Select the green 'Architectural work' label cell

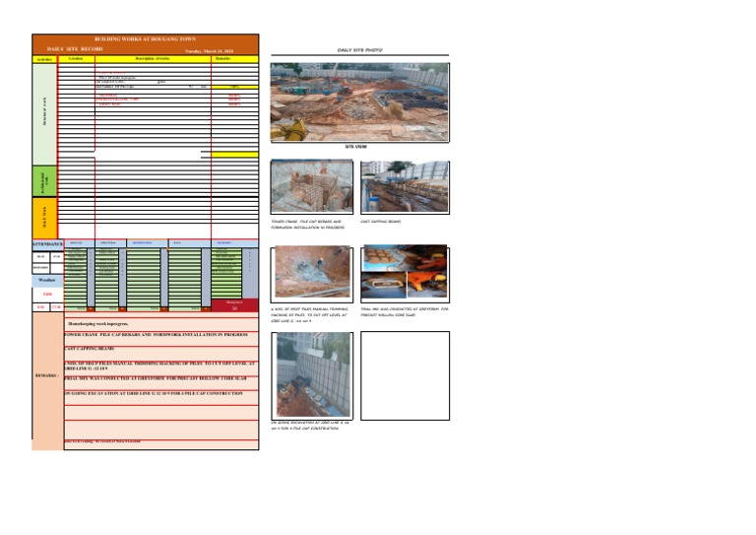pos(45,181)
